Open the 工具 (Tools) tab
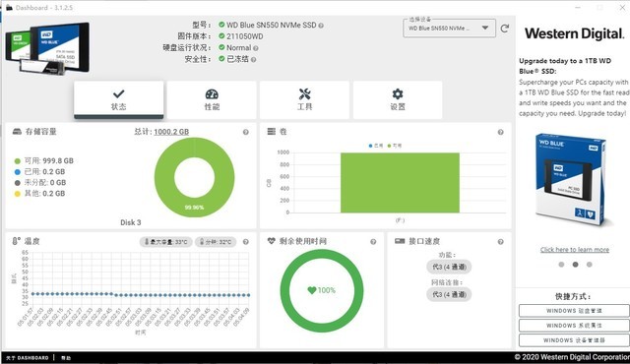 click(x=304, y=100)
